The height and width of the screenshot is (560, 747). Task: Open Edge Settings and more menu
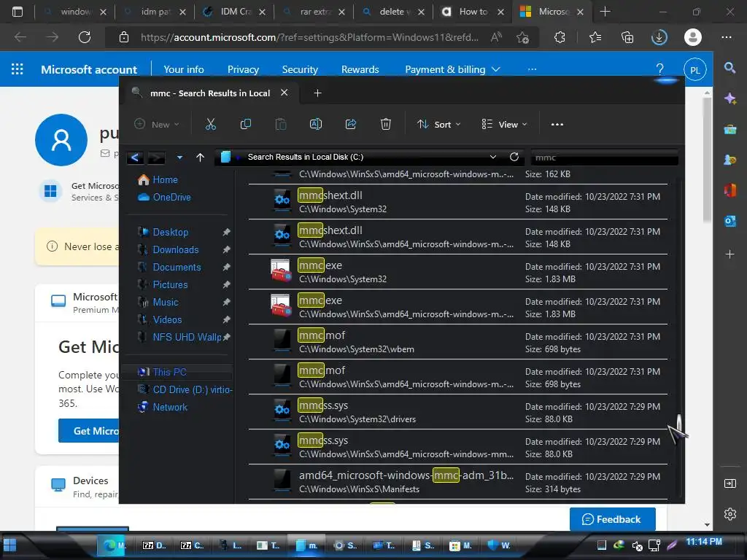[726, 37]
